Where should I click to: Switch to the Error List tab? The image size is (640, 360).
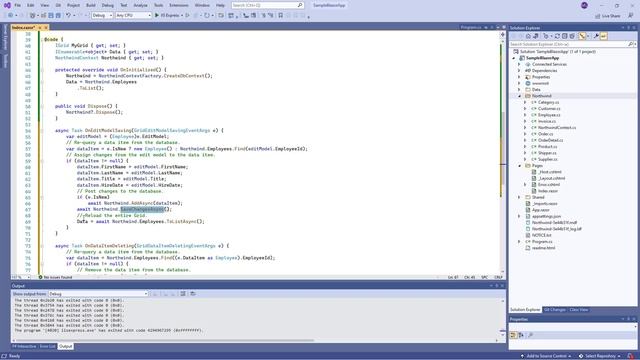point(47,346)
